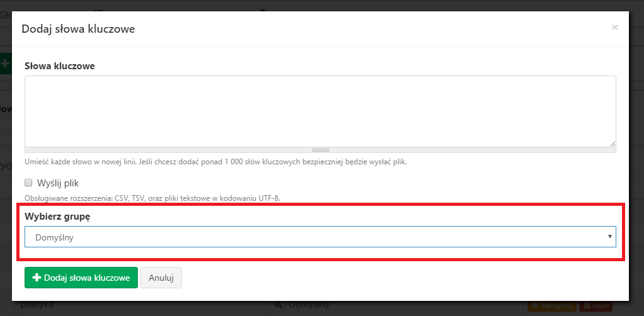
Task: Enable the Wyślij plik checkbox
Action: 28,183
